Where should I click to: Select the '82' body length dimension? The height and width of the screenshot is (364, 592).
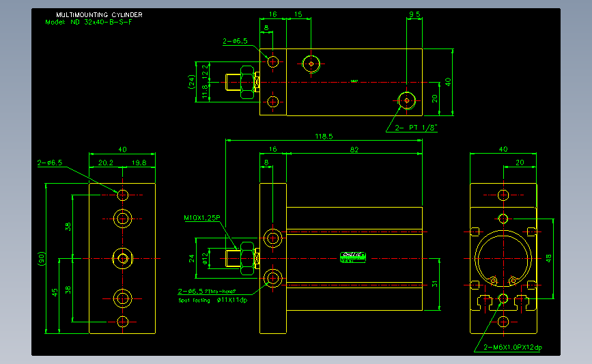(354, 150)
